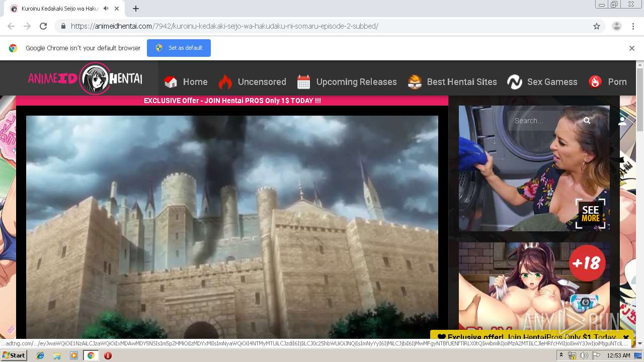Screen dimensions: 644x362
Task: Open a new tab with the plus button
Action: (136, 9)
